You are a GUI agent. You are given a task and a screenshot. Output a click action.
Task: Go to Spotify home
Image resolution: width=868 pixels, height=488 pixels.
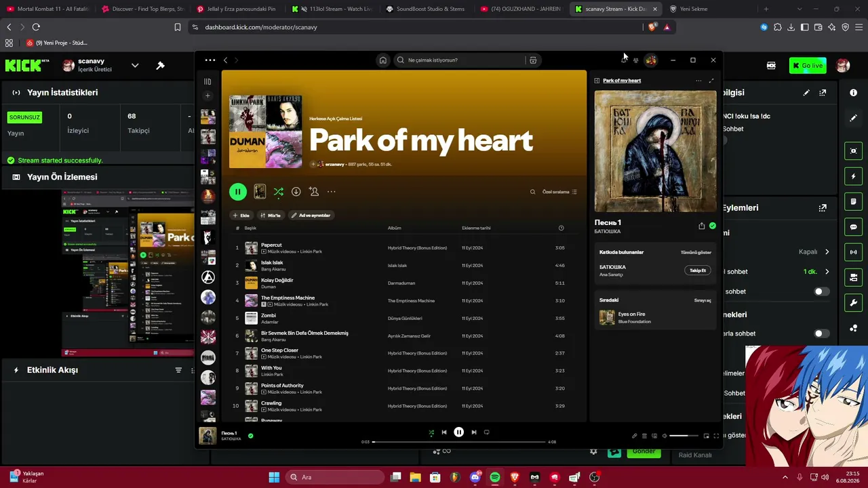tap(383, 60)
